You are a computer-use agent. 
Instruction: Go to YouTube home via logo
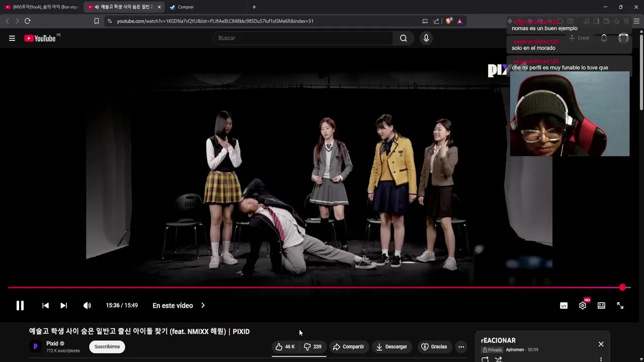point(40,38)
